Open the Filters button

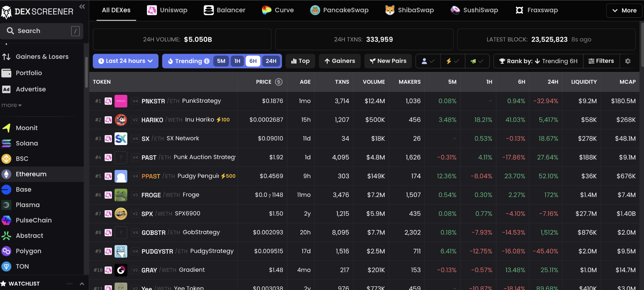pos(601,61)
